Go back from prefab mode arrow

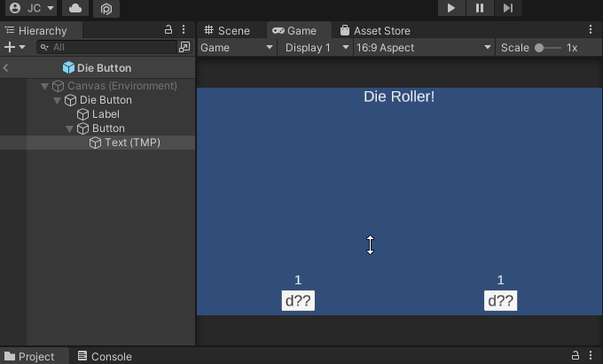6,68
